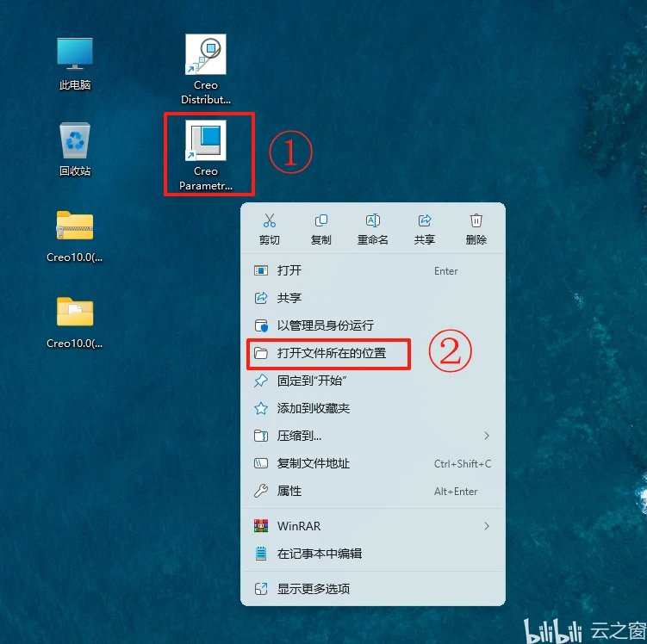Click the path icon beside 复制文件地址

coord(261,463)
